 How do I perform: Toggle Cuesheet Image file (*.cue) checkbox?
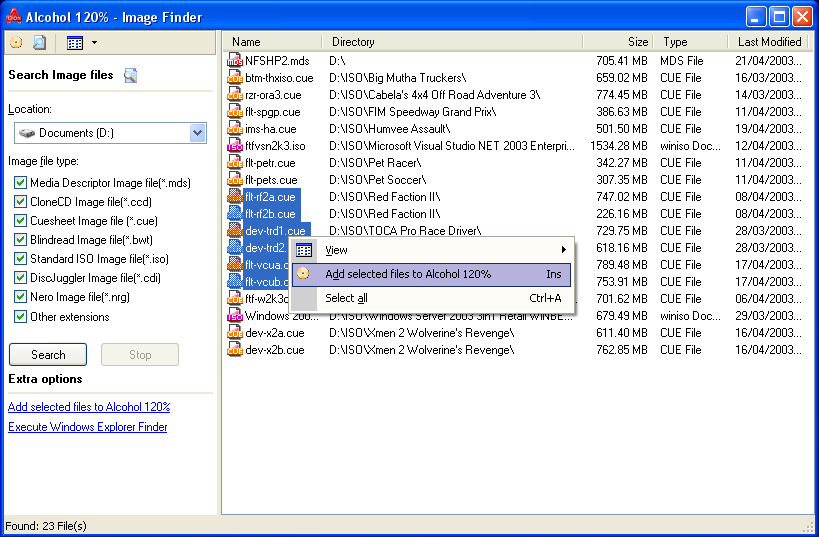coord(20,220)
